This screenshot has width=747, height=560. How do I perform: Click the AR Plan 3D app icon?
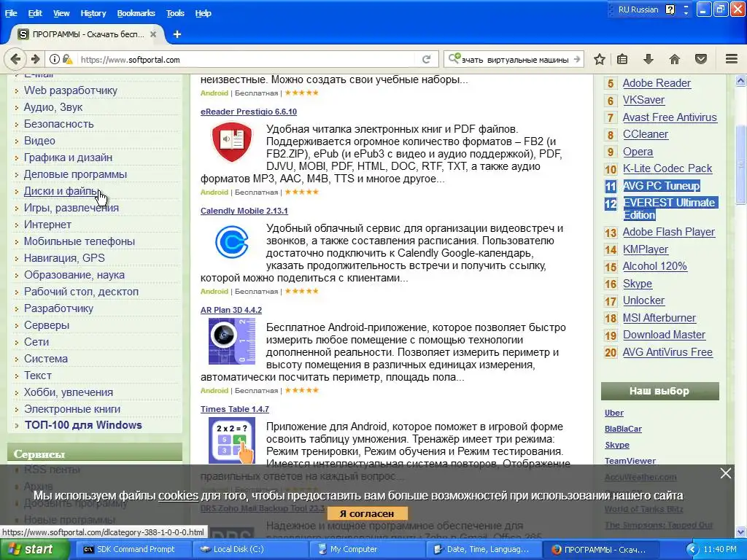232,341
